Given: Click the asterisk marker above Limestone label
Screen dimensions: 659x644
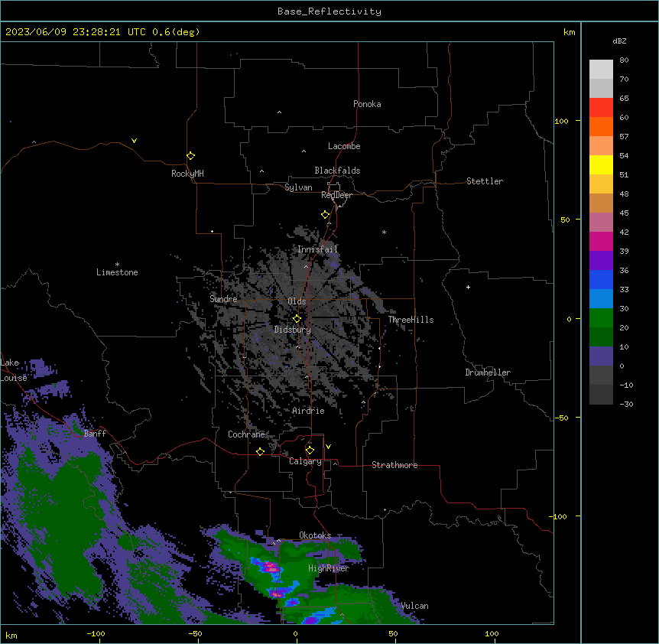Looking at the screenshot, I should 117,265.
